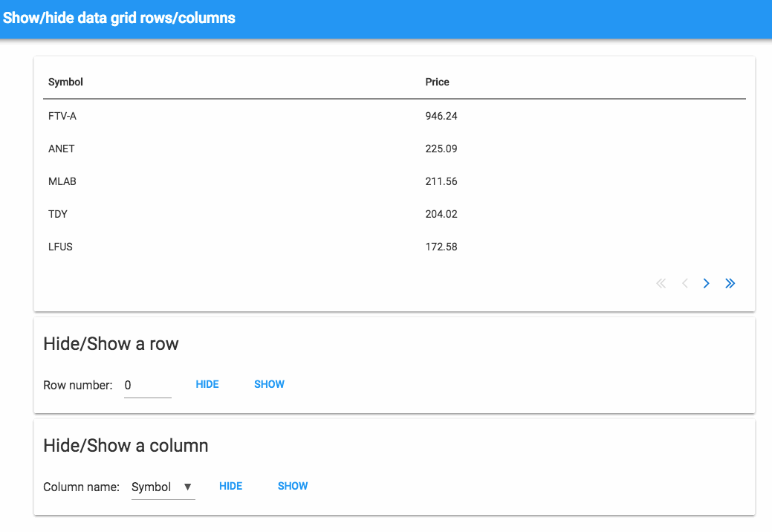Click the Row number input field

click(x=147, y=385)
